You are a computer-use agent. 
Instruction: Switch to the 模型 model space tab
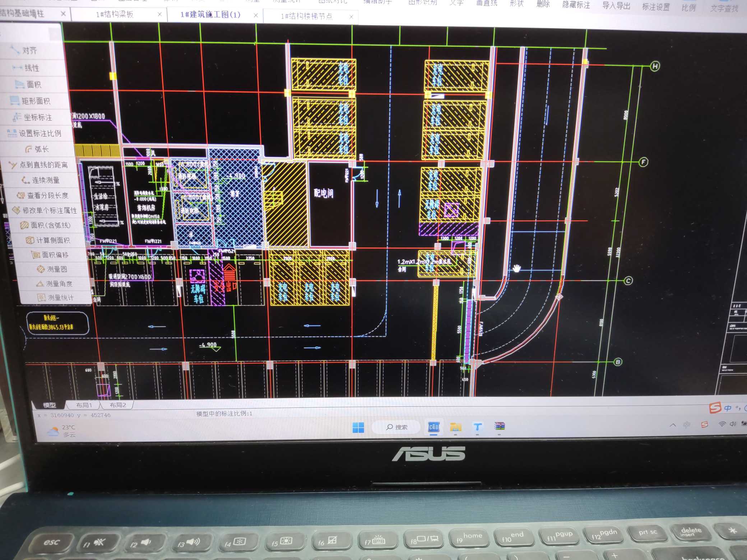point(49,405)
